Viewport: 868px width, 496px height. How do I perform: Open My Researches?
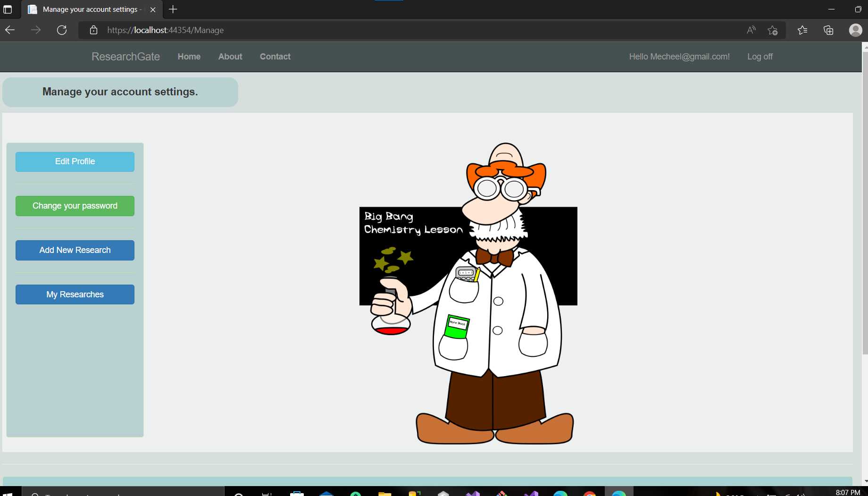(75, 294)
